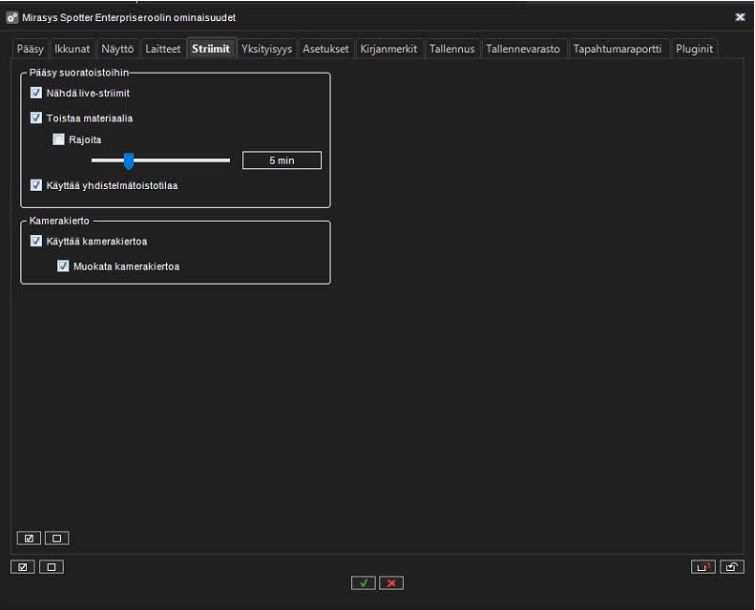The image size is (755, 610).
Task: Toggle Muokata kamerakiertoa checkbox
Action: (x=63, y=266)
